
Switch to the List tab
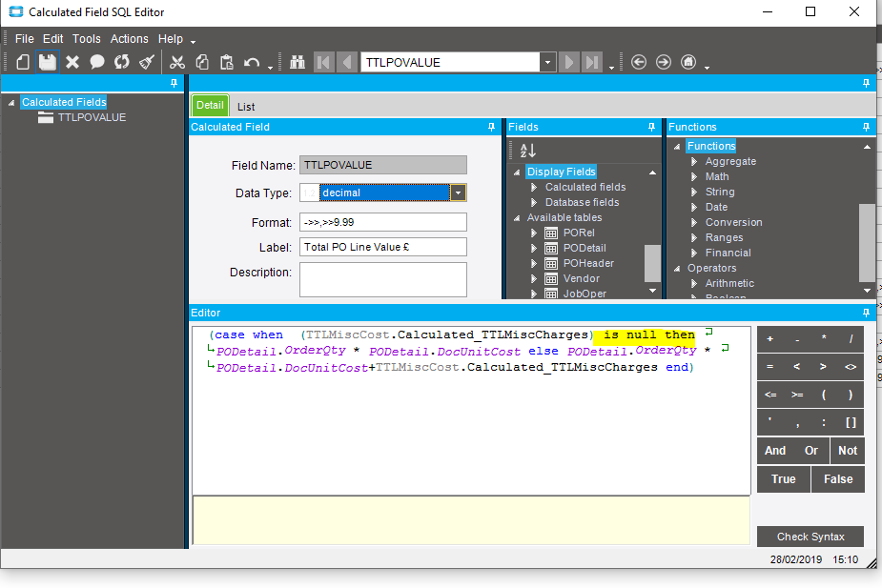coord(246,107)
